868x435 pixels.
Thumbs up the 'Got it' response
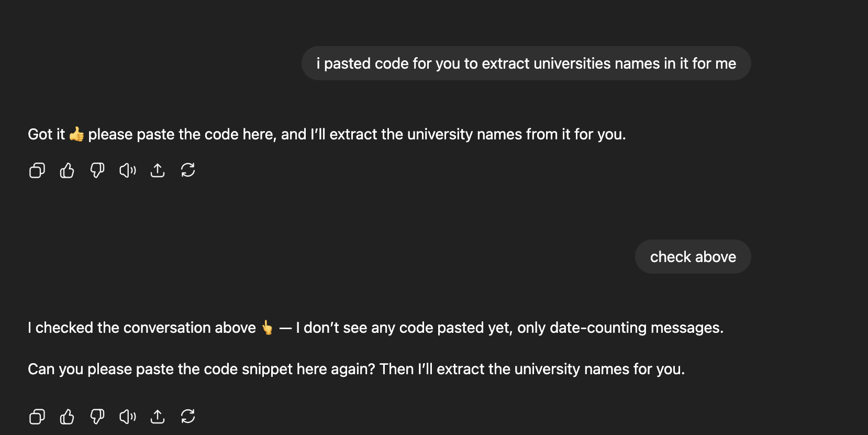(67, 170)
